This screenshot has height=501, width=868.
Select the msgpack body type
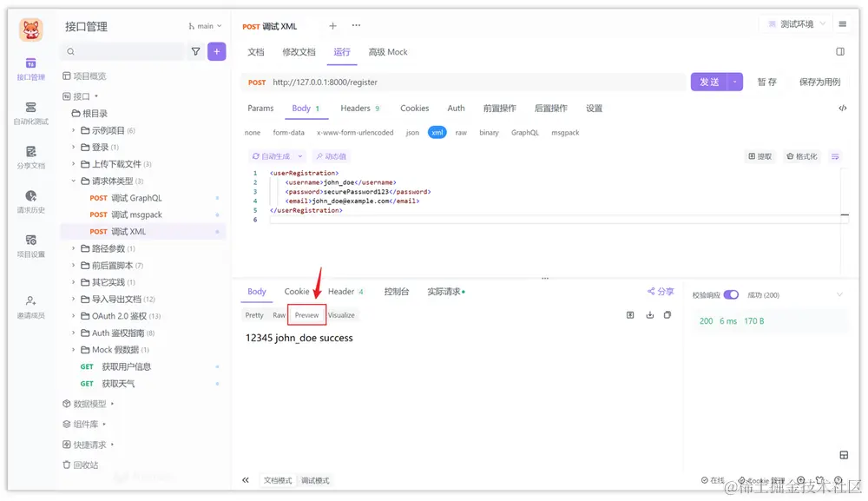(x=565, y=132)
